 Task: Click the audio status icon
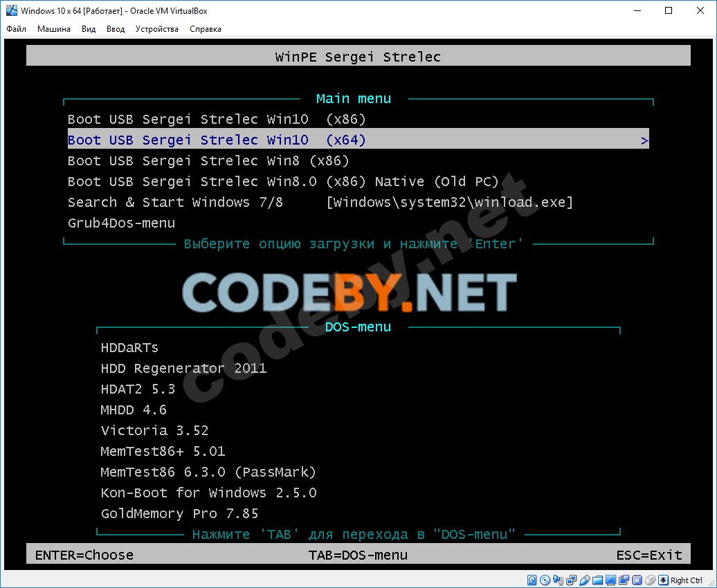coord(559,580)
